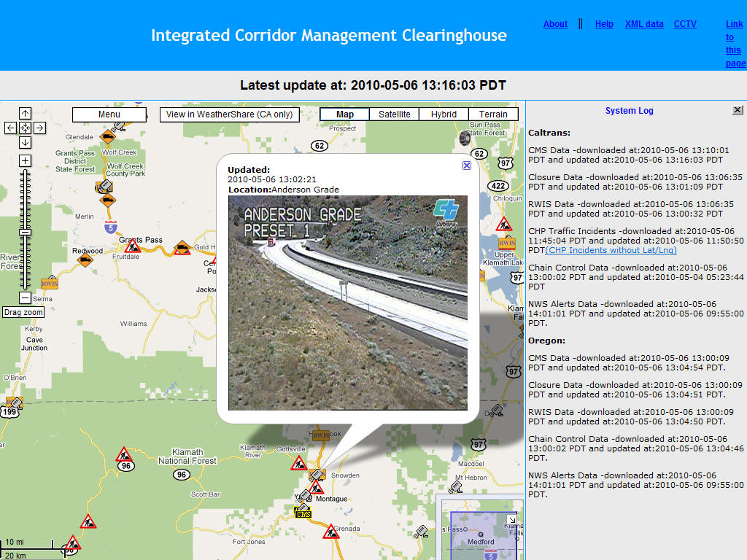Click the CCTV camera icon near Mt Hebron
This screenshot has height=560, width=747.
click(x=455, y=487)
